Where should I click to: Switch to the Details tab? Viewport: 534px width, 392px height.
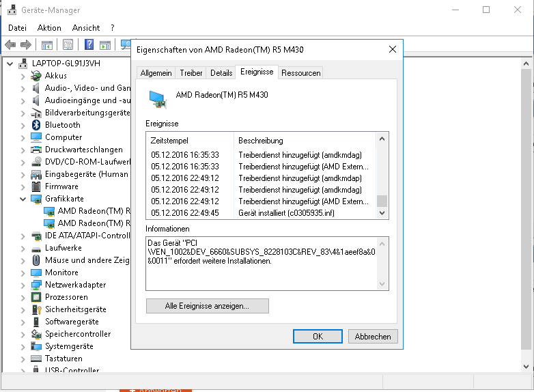point(221,73)
